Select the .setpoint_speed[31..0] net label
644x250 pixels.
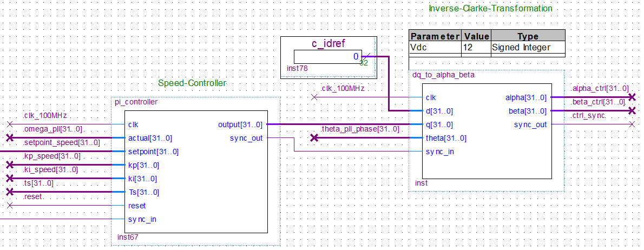pyautogui.click(x=61, y=142)
